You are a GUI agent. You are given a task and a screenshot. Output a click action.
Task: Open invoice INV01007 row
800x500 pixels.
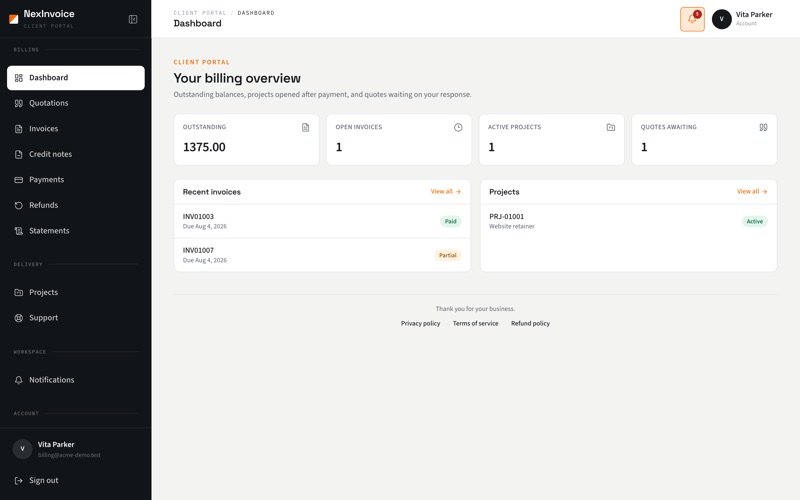(x=322, y=255)
